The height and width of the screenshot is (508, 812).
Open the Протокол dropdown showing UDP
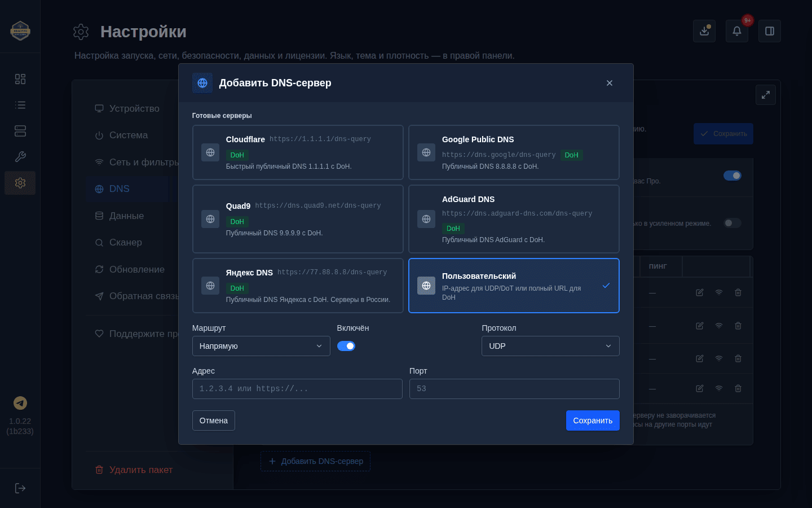point(550,346)
